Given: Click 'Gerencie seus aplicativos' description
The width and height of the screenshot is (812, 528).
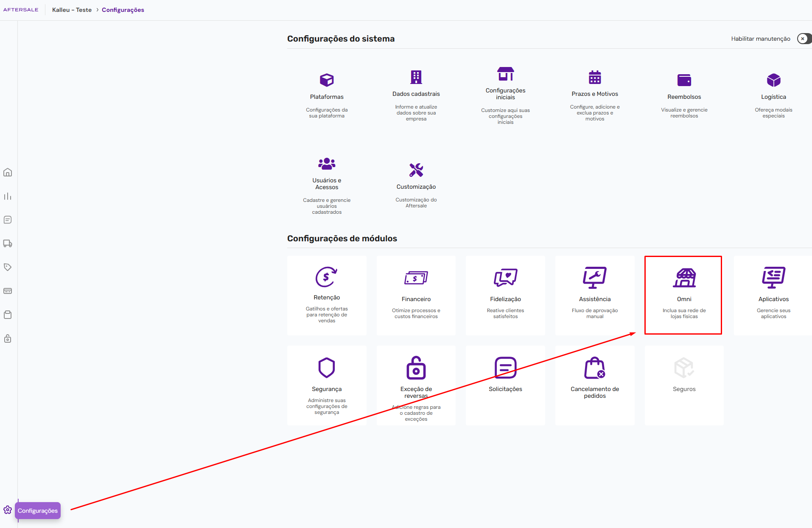Looking at the screenshot, I should [x=773, y=313].
